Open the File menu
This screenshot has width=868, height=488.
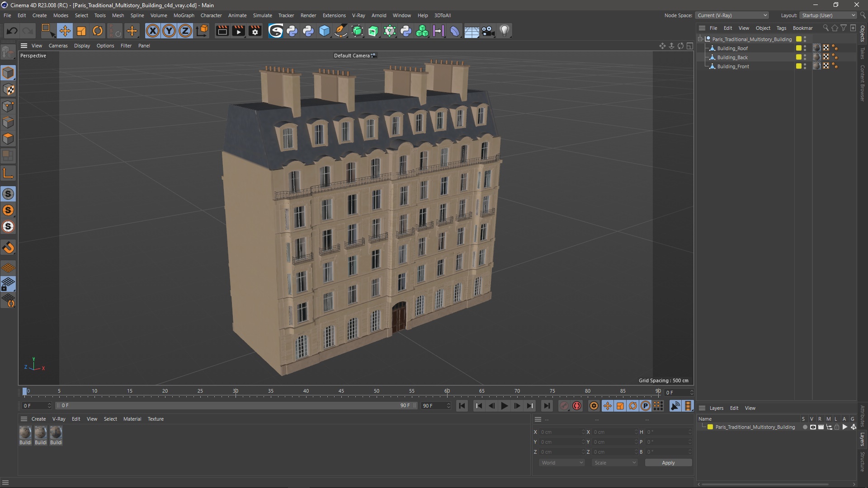coord(7,15)
